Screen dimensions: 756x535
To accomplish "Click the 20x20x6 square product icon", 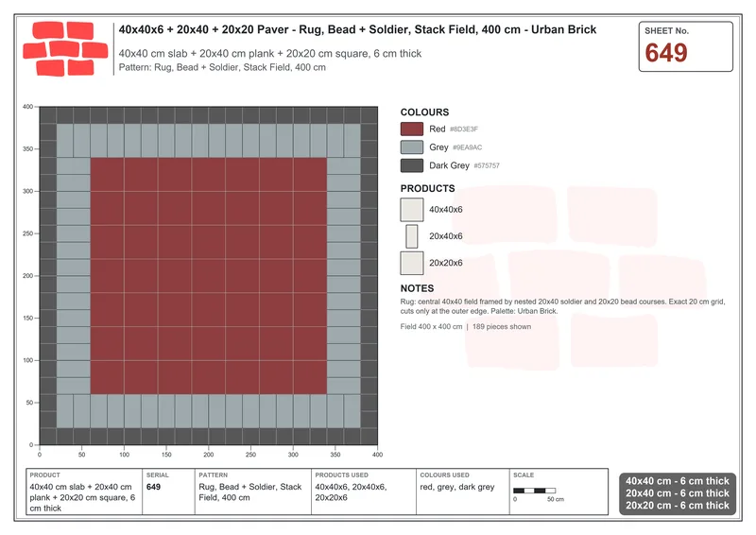I will 412,263.
